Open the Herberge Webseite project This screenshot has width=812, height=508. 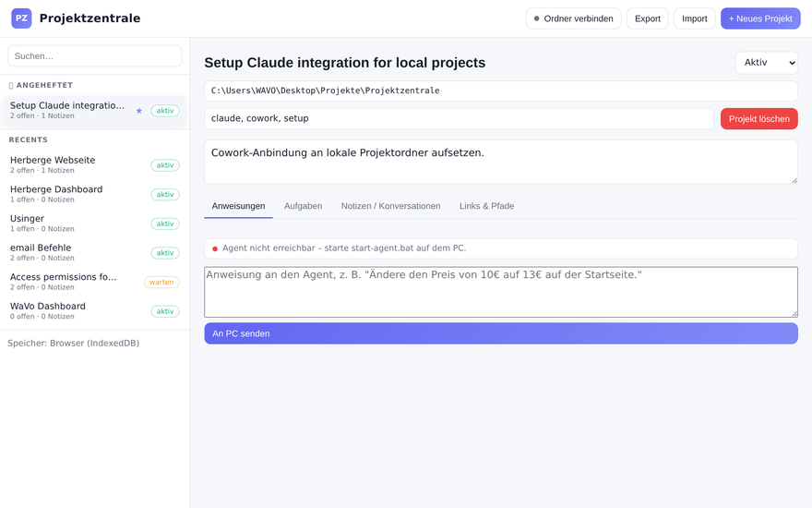click(x=95, y=164)
